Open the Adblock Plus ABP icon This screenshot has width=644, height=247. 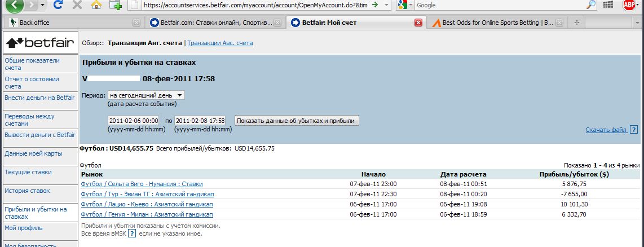[x=629, y=5]
